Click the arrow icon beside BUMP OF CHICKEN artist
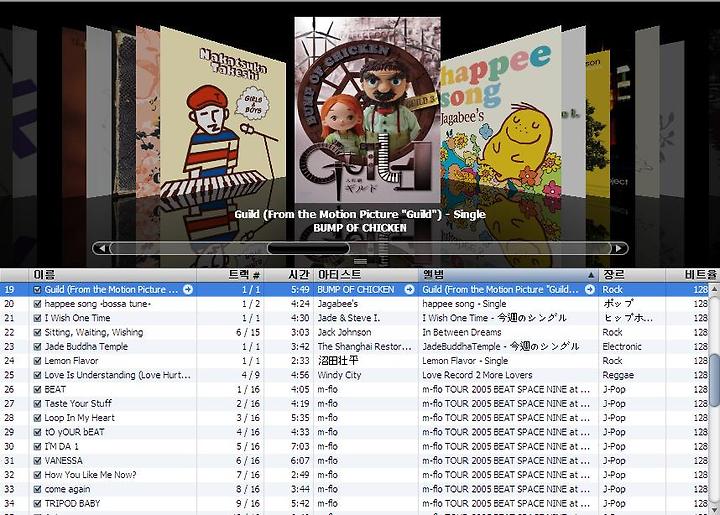 [x=409, y=290]
